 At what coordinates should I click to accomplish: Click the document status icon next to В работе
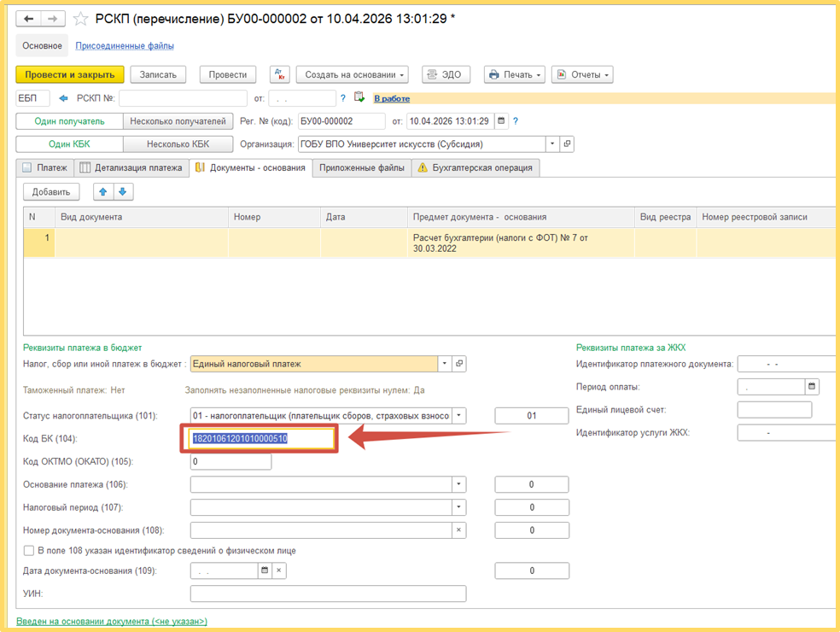(x=359, y=97)
